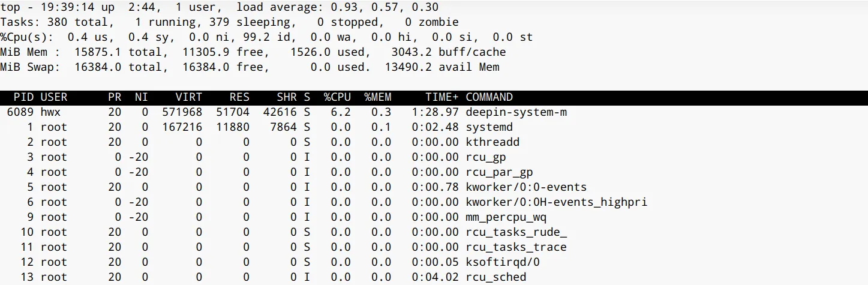This screenshot has width=868, height=285.
Task: Select the %CPU column header
Action: pyautogui.click(x=337, y=97)
